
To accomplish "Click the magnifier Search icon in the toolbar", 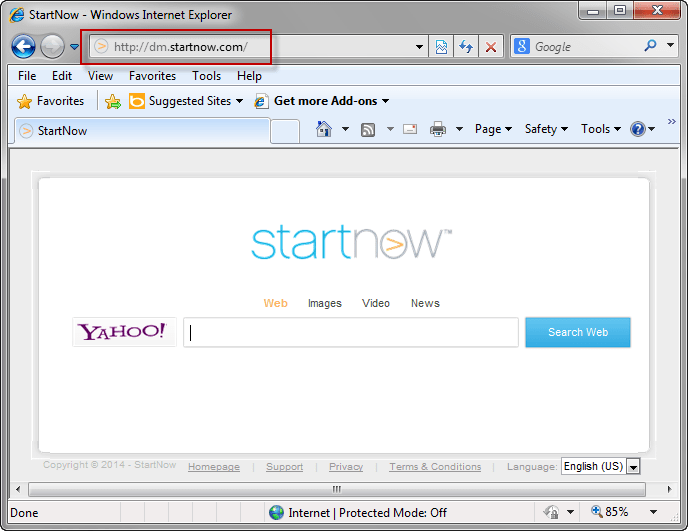I will pos(650,45).
